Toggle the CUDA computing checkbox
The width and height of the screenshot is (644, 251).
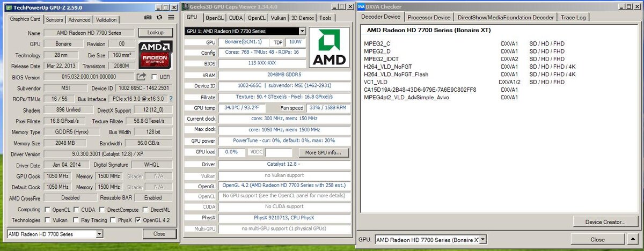77,210
